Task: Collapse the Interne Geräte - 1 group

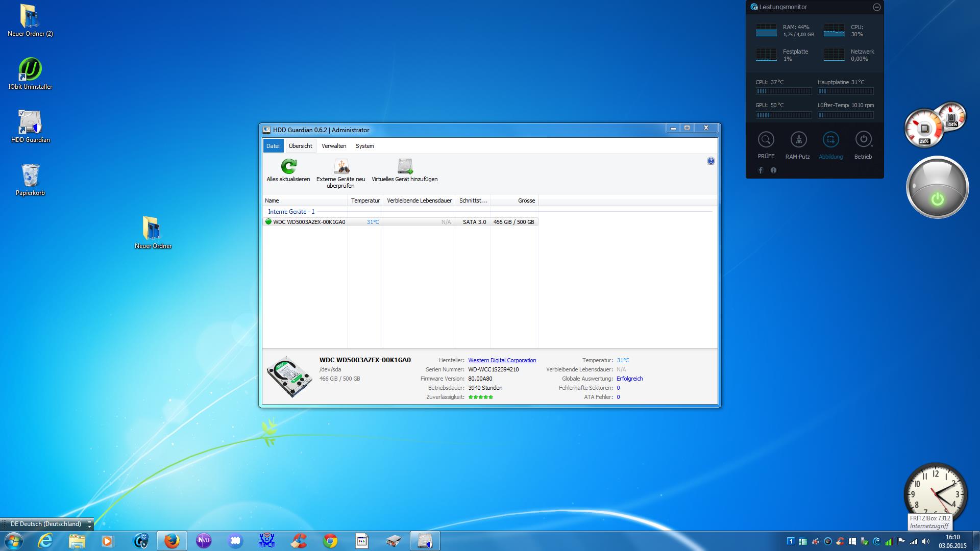Action: click(291, 212)
